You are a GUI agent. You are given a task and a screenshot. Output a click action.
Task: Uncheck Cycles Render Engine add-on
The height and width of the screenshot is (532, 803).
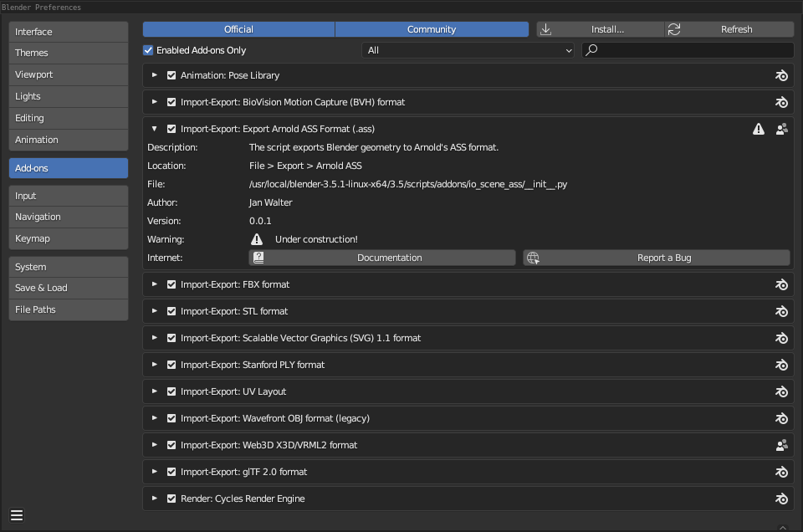pyautogui.click(x=171, y=499)
